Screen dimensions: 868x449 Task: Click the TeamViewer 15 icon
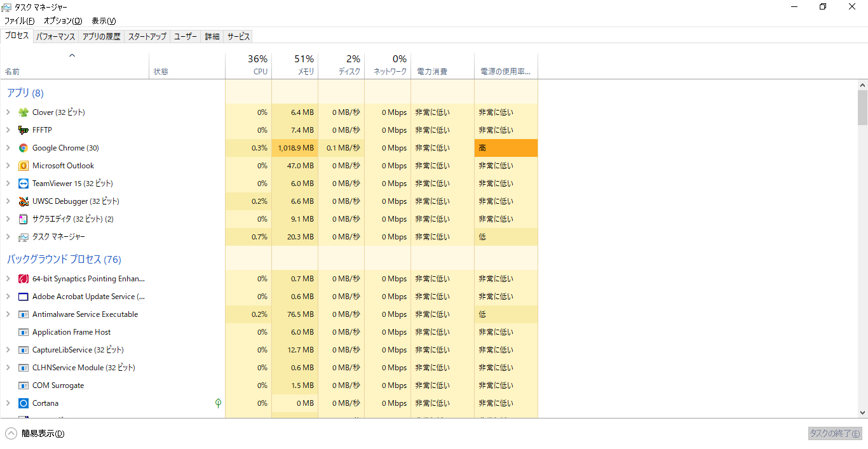click(x=24, y=184)
